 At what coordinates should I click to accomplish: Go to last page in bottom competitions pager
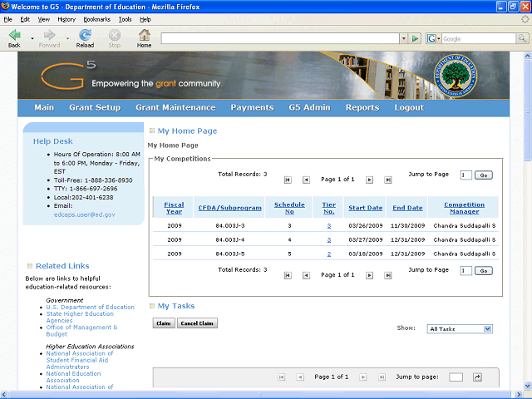point(388,275)
